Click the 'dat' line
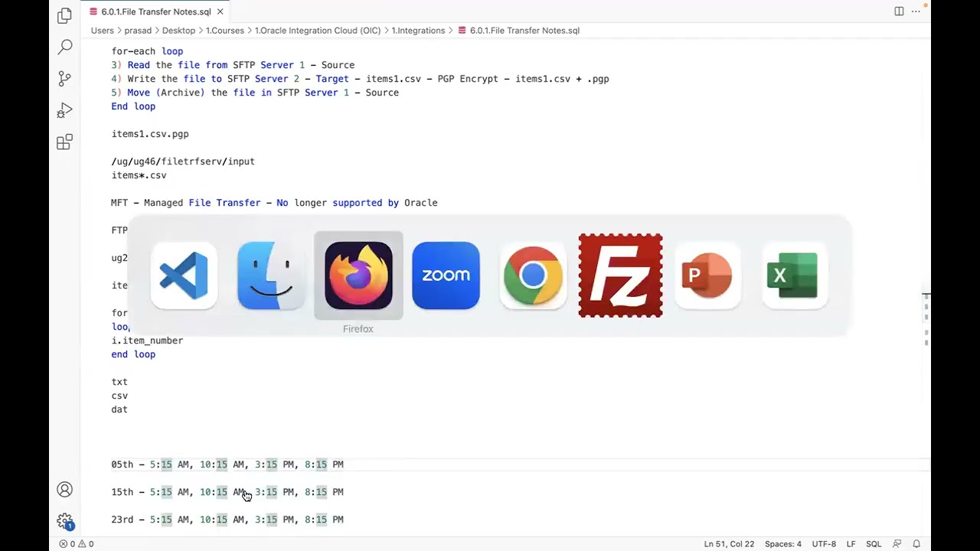This screenshot has width=980, height=551. pyautogui.click(x=119, y=409)
